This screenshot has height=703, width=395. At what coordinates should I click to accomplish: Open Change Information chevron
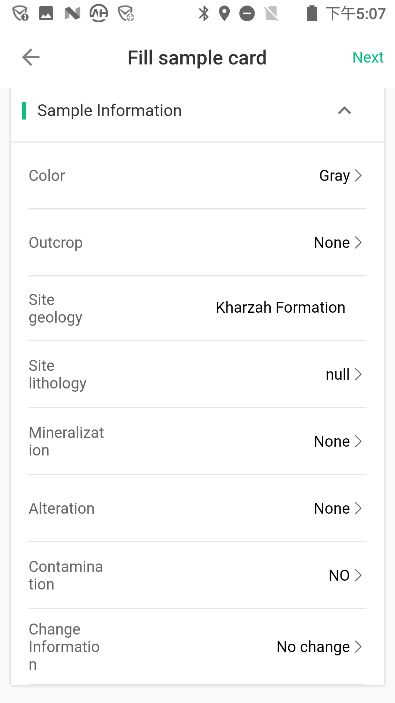coord(358,647)
